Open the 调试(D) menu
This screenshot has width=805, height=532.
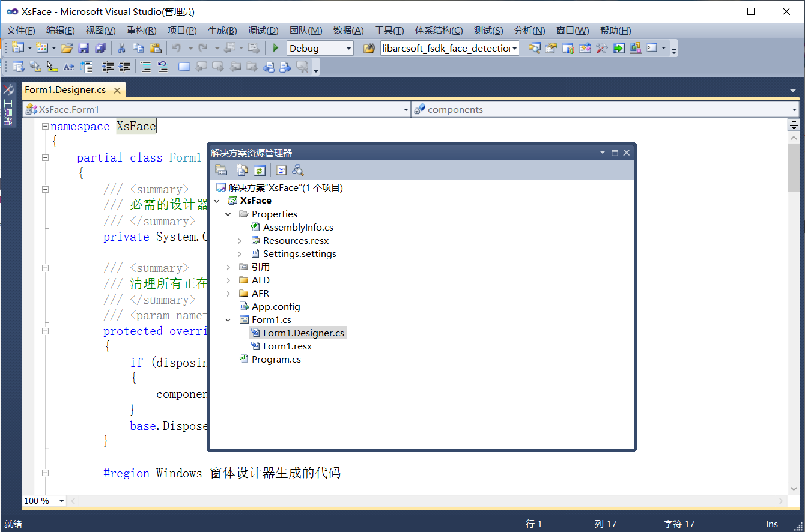pyautogui.click(x=261, y=30)
